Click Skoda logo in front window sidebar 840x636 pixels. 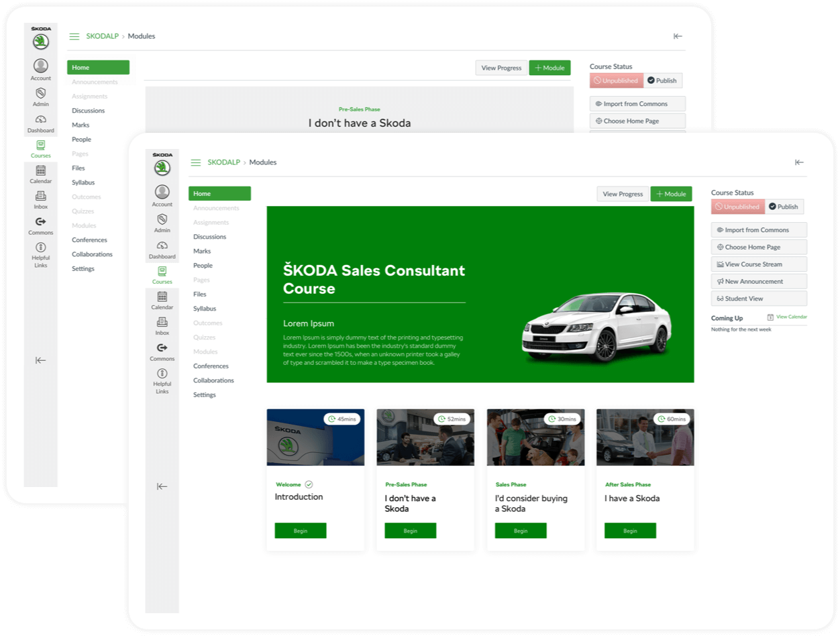coord(162,165)
